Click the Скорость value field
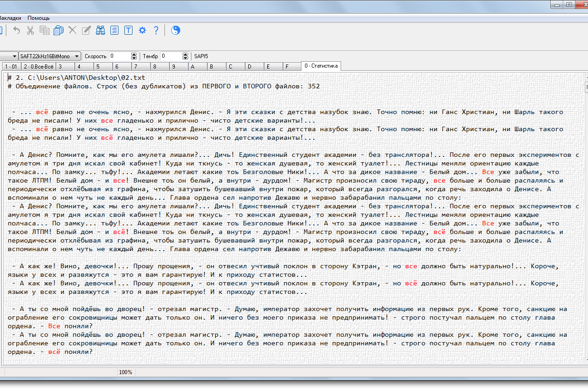 pos(119,56)
